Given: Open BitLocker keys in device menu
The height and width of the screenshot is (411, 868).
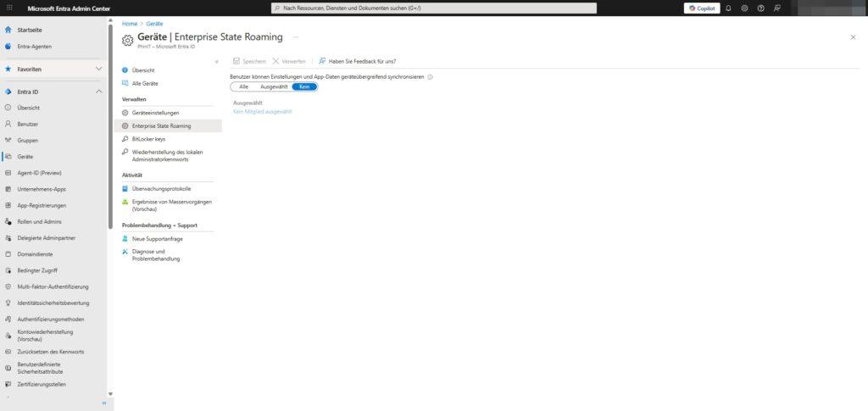Looking at the screenshot, I should pos(148,138).
